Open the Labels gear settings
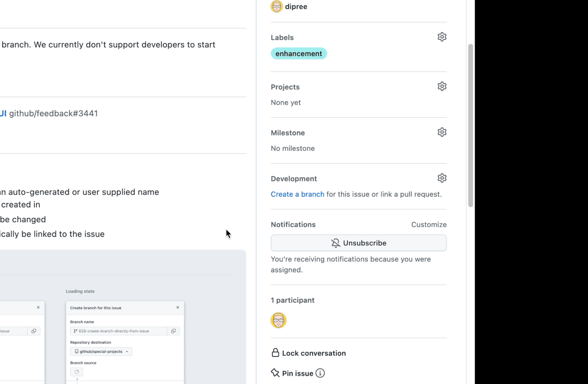Viewport: 588px width, 384px height. tap(442, 37)
